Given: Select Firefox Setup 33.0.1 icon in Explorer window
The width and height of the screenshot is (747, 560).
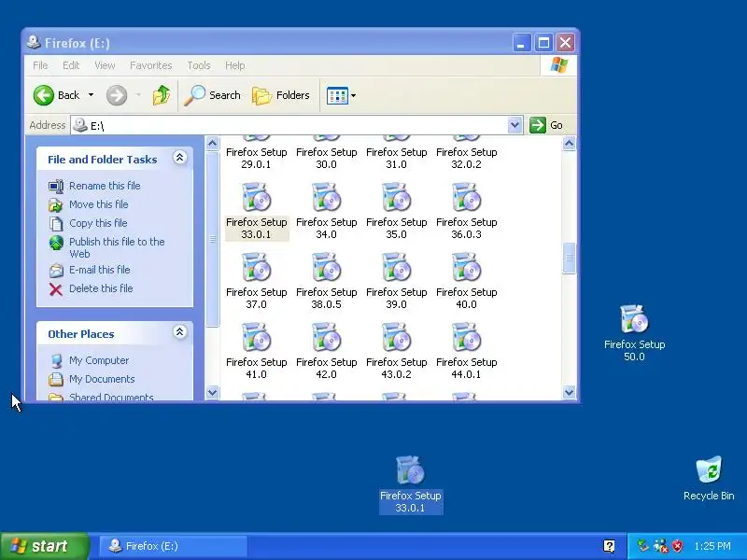Looking at the screenshot, I should pyautogui.click(x=256, y=197).
